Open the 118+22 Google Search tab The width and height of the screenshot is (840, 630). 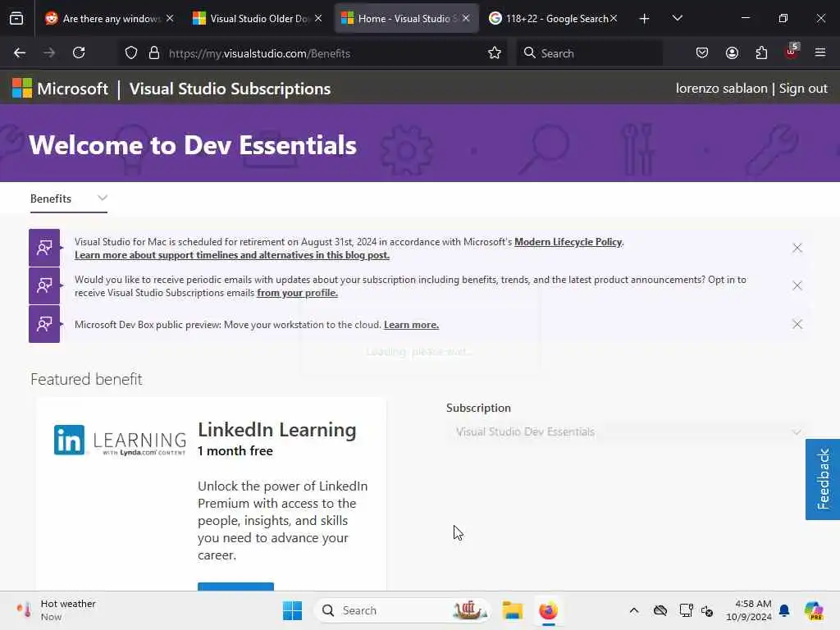(x=554, y=18)
